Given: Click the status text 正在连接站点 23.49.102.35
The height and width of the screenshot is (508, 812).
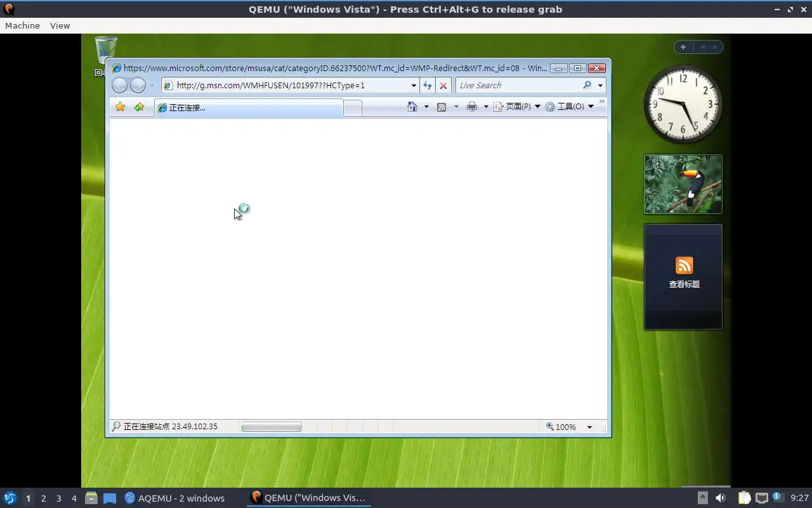Looking at the screenshot, I should tap(170, 427).
